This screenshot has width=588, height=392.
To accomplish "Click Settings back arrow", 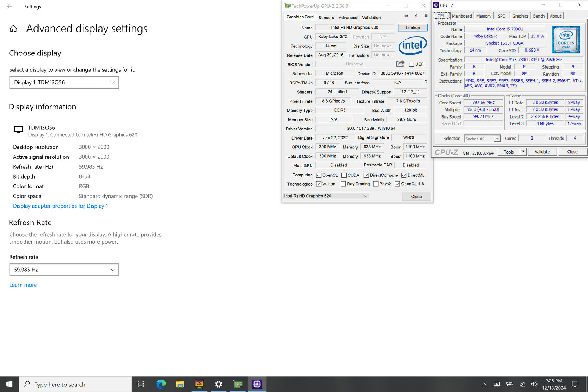I will (x=10, y=6).
